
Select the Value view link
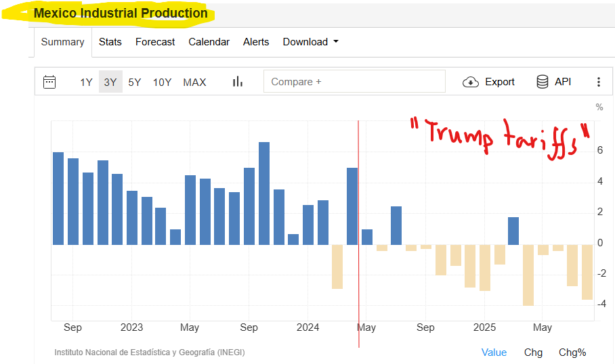tap(494, 352)
